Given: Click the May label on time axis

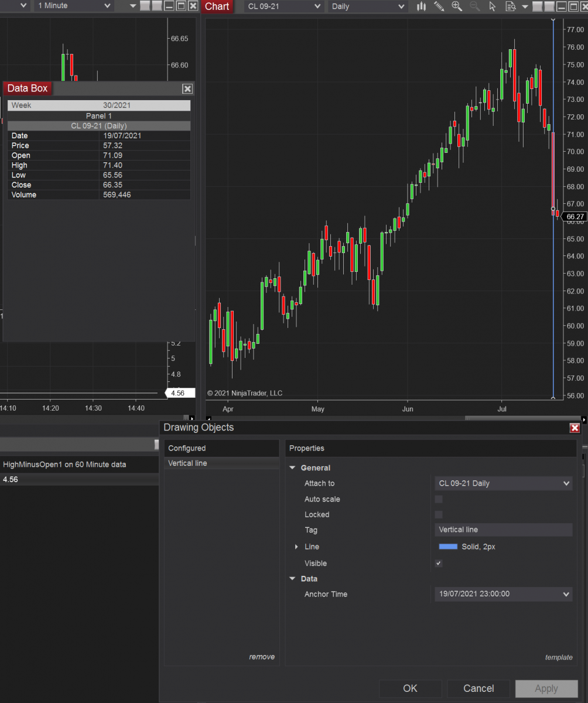Looking at the screenshot, I should pyautogui.click(x=317, y=408).
